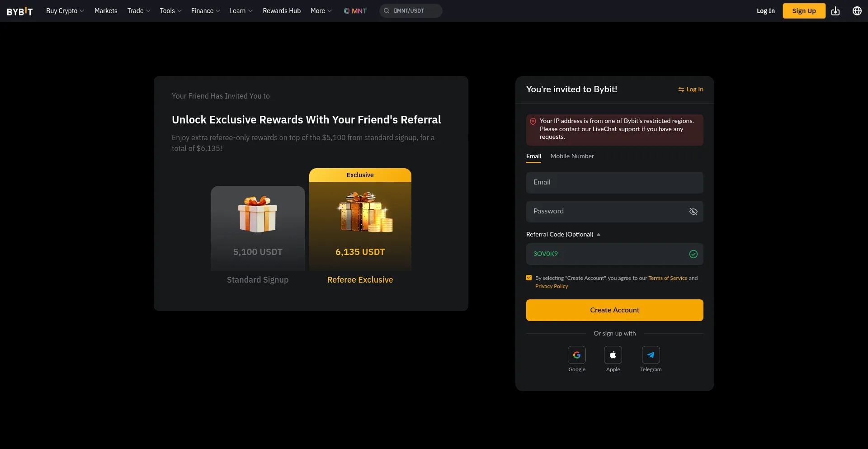
Task: Select the Referee Exclusive 6,135 USDT card
Action: point(360,226)
